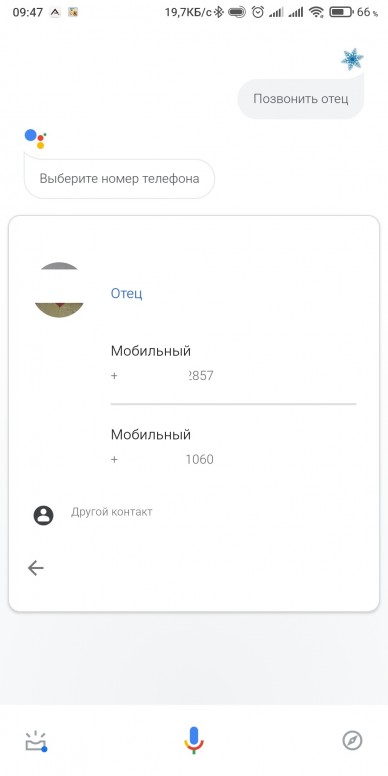388x776 pixels.
Task: Tap the alarm clock status icon
Action: coord(257,12)
